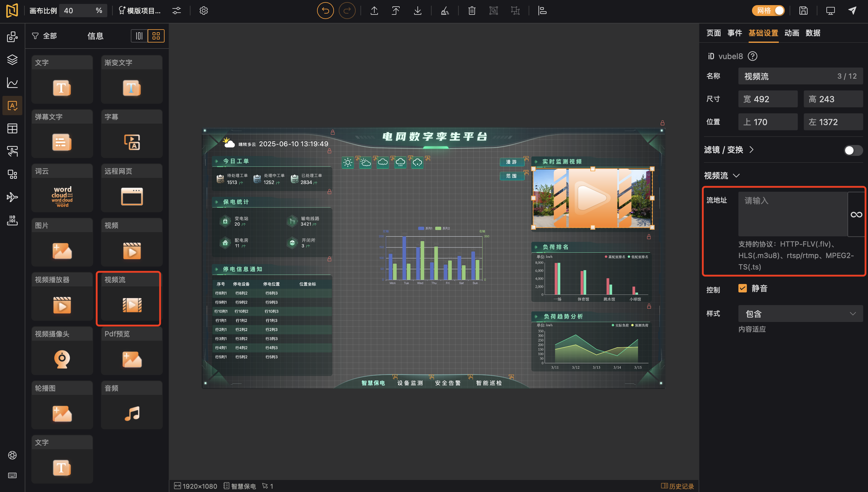The height and width of the screenshot is (492, 868).
Task: Click the 流地址 input field
Action: (x=793, y=214)
